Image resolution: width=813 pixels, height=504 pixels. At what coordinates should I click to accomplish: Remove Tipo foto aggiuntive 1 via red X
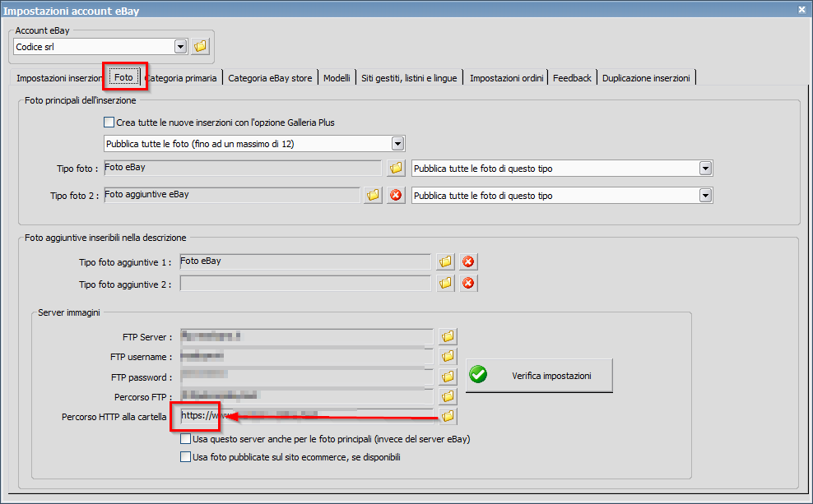(468, 261)
